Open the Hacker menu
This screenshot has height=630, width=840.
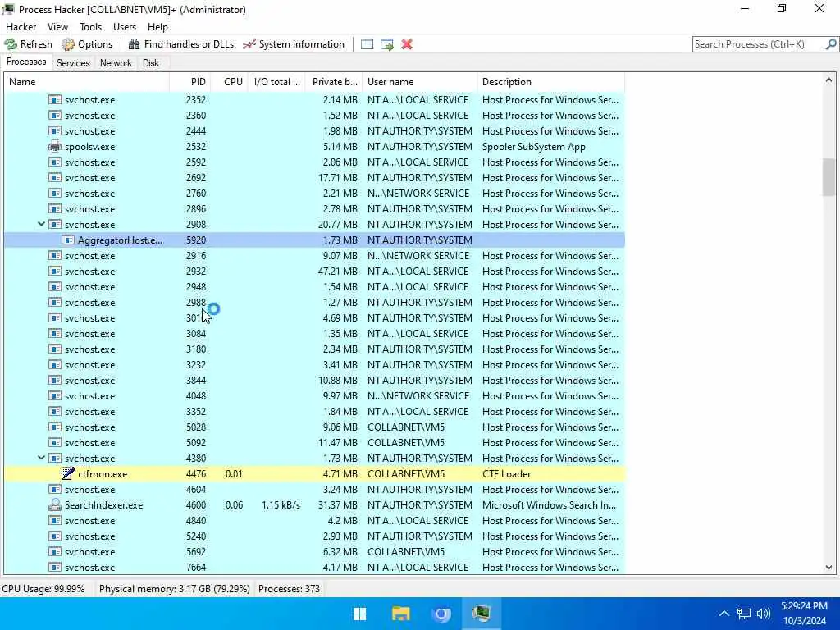[21, 27]
